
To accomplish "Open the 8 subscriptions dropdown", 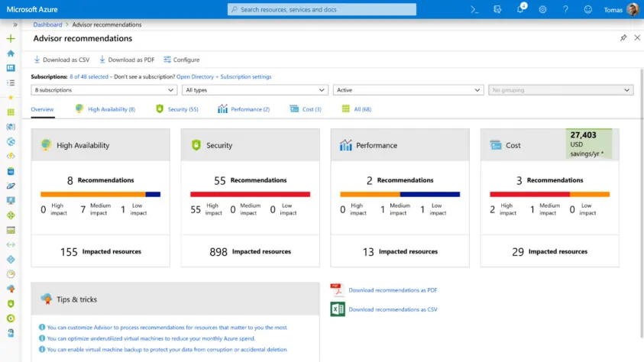I will point(105,90).
